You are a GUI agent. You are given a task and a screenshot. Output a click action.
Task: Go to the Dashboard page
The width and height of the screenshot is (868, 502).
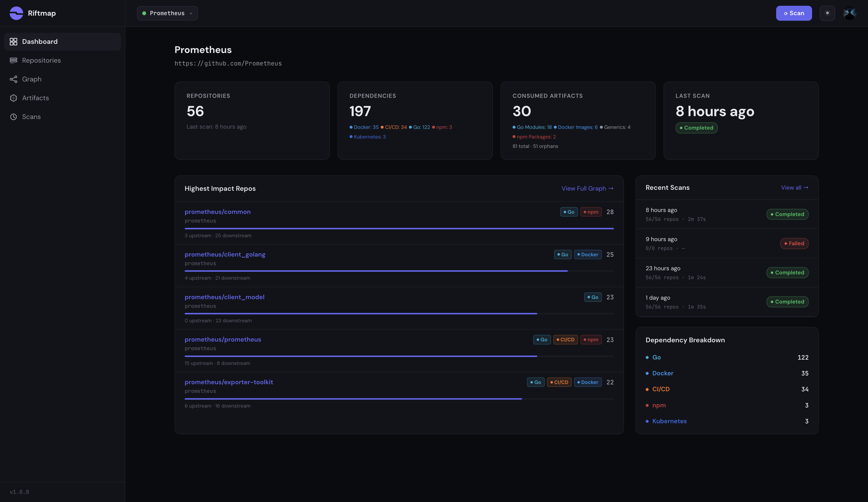(x=62, y=42)
